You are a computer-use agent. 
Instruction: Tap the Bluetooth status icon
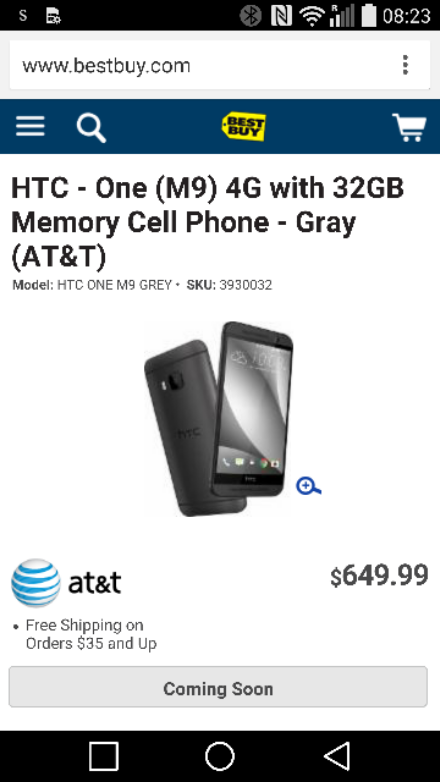point(250,15)
